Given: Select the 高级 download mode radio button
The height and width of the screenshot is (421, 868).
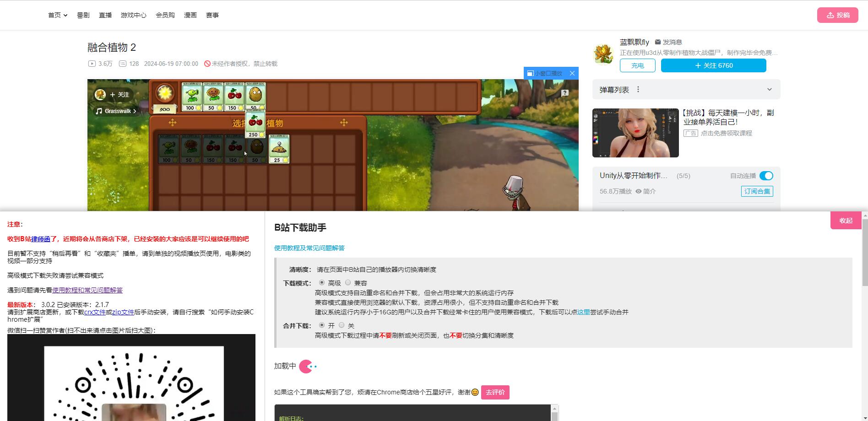Looking at the screenshot, I should [322, 283].
